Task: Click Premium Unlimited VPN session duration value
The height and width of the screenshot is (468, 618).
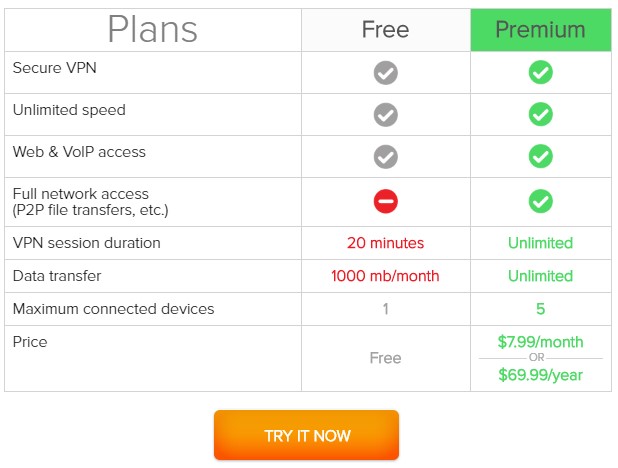Action: pyautogui.click(x=540, y=243)
